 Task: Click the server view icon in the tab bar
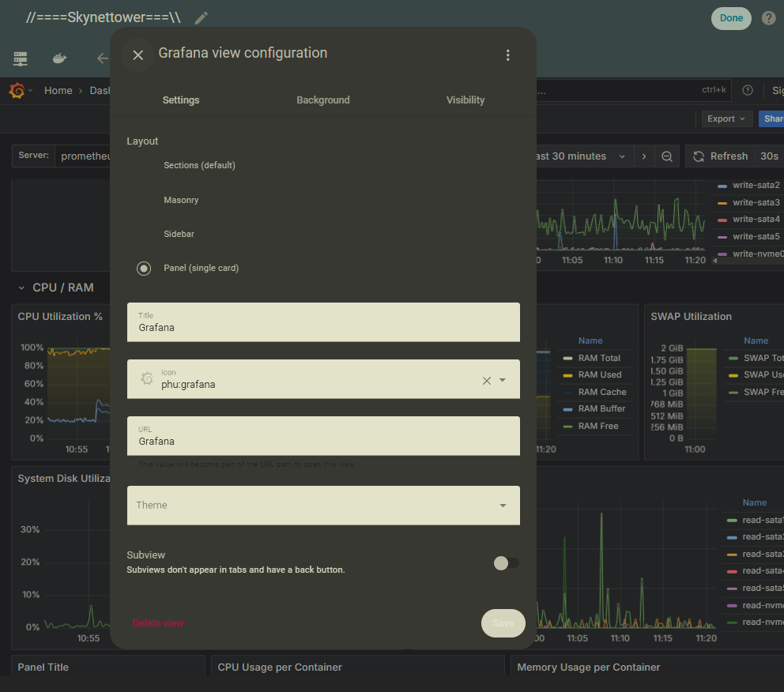click(x=21, y=58)
